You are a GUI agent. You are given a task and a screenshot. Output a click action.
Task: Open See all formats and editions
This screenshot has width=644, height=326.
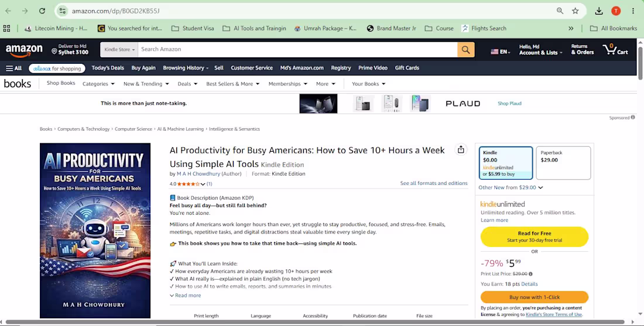coord(434,184)
